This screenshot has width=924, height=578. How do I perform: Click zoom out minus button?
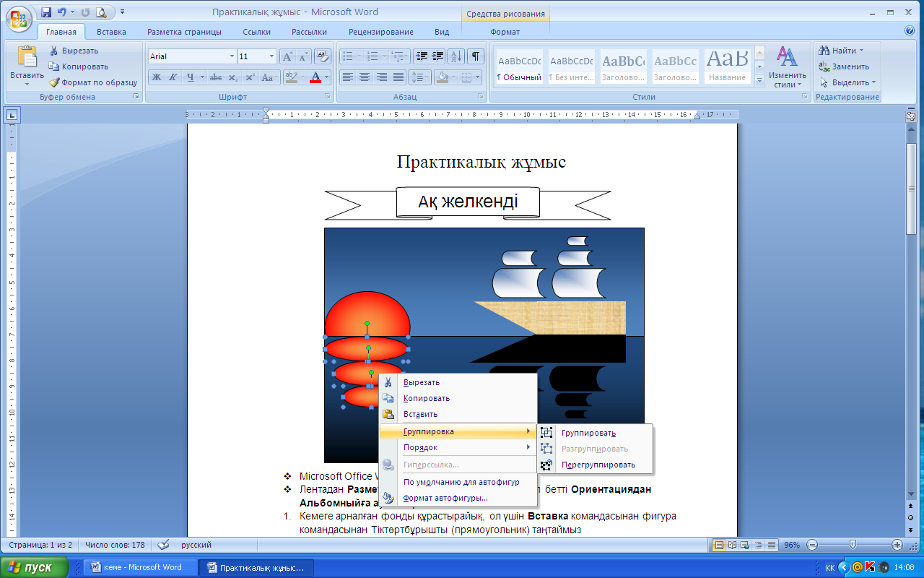point(811,545)
